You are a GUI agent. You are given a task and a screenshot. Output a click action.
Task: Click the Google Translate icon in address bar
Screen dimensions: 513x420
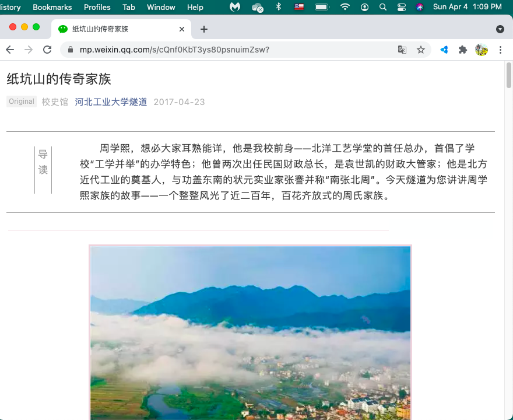[402, 50]
